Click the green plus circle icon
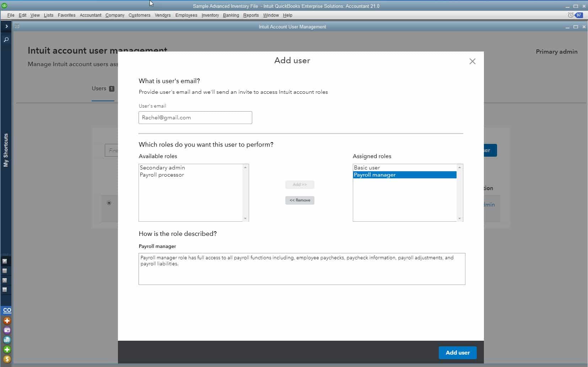 (x=7, y=350)
